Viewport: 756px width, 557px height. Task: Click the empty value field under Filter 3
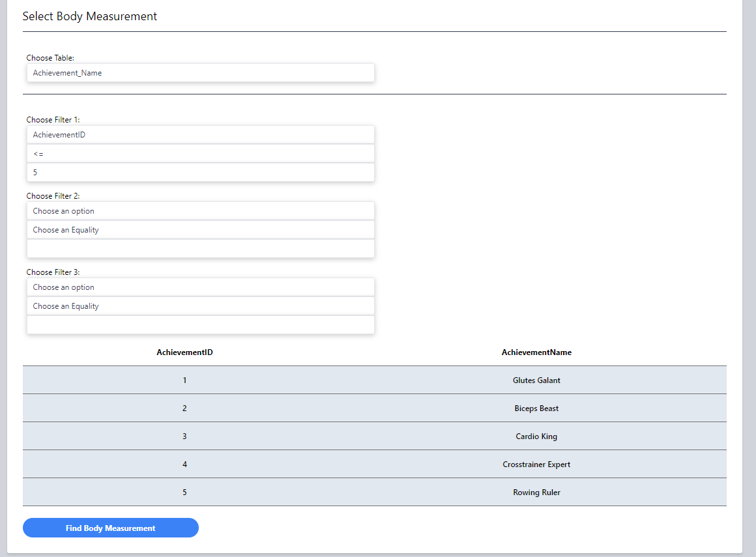point(200,324)
